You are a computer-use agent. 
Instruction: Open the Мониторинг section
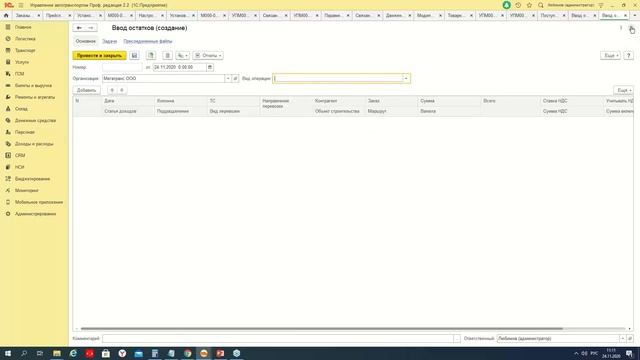tap(27, 191)
